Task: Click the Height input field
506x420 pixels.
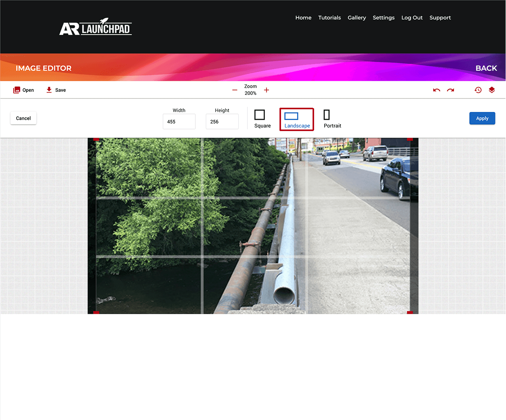Action: pos(222,121)
